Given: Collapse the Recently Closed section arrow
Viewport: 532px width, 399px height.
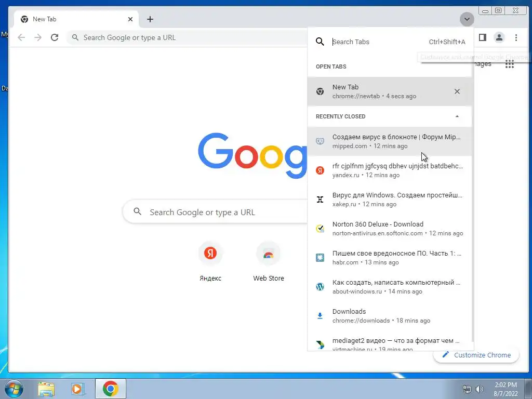Looking at the screenshot, I should tap(457, 116).
